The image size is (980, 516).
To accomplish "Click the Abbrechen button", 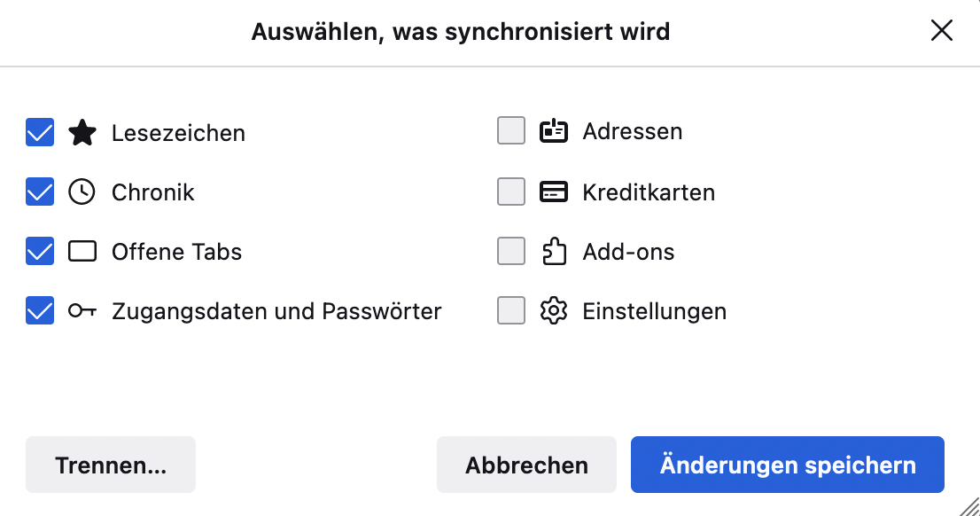I will click(x=526, y=465).
